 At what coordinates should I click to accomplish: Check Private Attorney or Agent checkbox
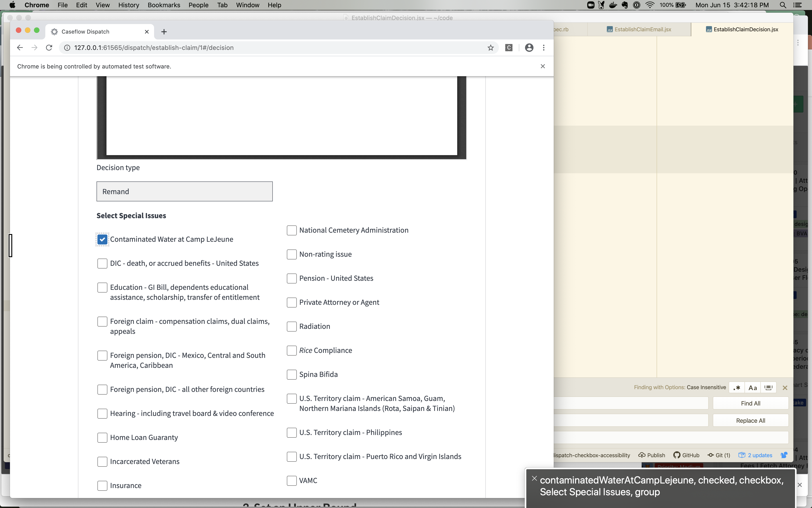292,302
